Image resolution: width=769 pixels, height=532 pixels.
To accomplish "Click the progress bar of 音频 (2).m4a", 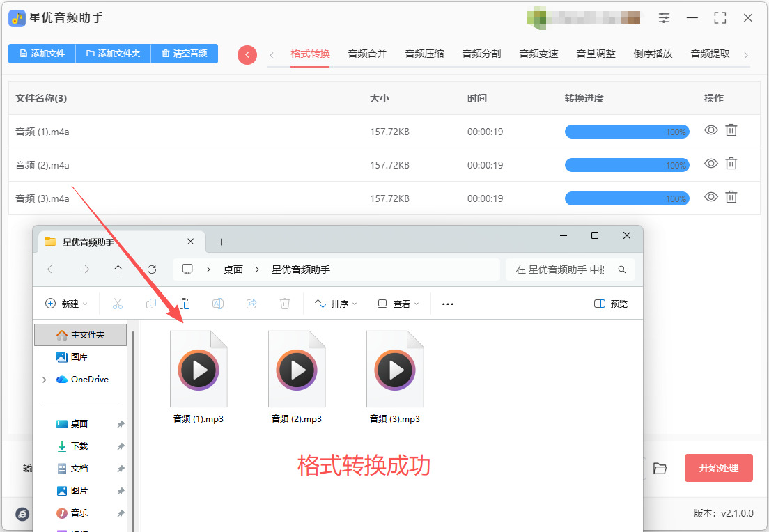I will click(628, 165).
